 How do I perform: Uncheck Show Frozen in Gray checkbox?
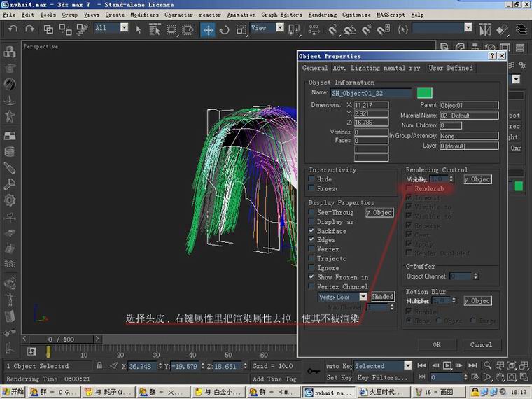(x=311, y=277)
